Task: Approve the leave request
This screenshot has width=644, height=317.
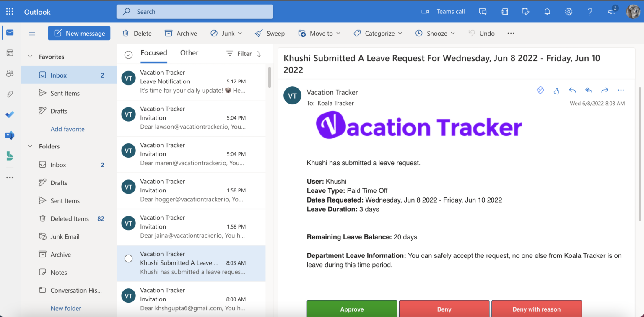Action: (352, 309)
